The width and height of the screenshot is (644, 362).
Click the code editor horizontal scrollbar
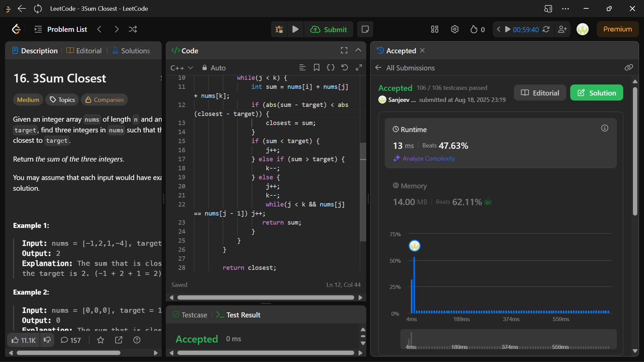point(265,298)
